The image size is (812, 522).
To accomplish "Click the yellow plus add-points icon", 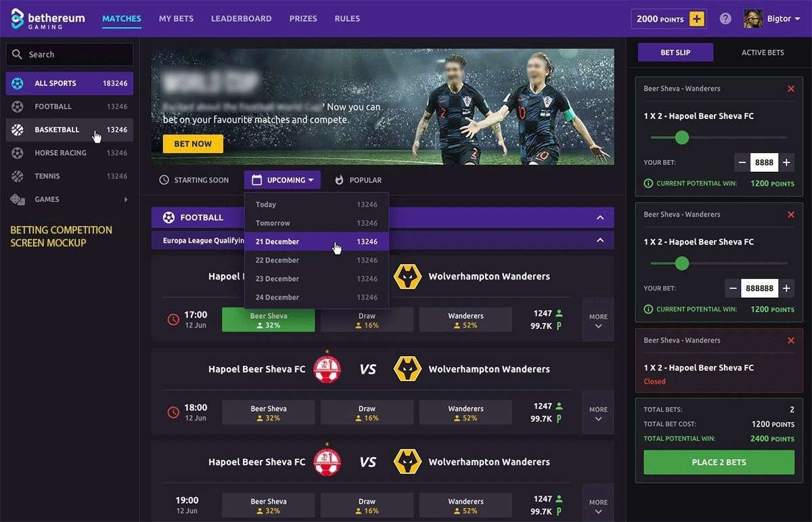I will click(x=697, y=19).
